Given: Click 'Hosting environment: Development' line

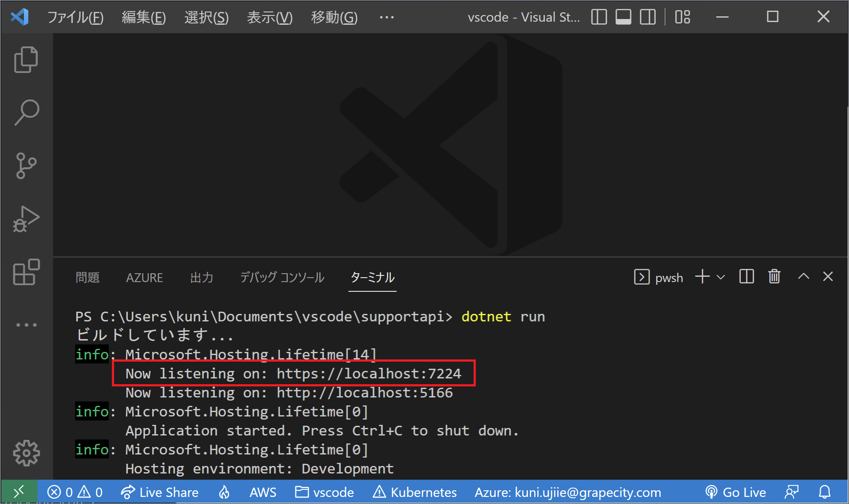Looking at the screenshot, I should 260,469.
